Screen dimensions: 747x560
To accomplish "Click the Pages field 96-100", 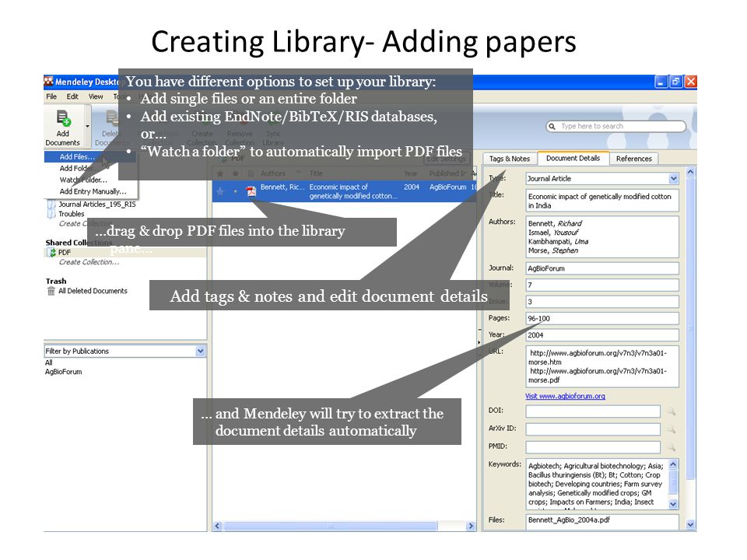I will coord(602,319).
